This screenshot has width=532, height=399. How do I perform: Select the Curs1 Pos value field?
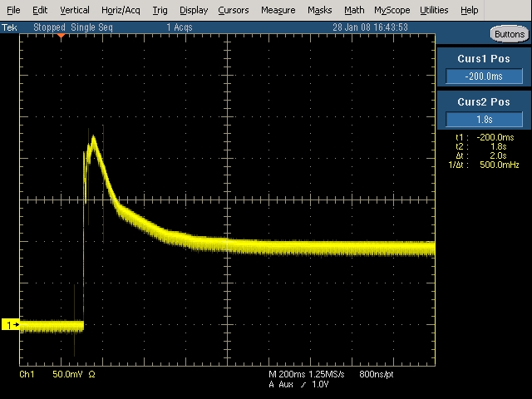tap(484, 76)
